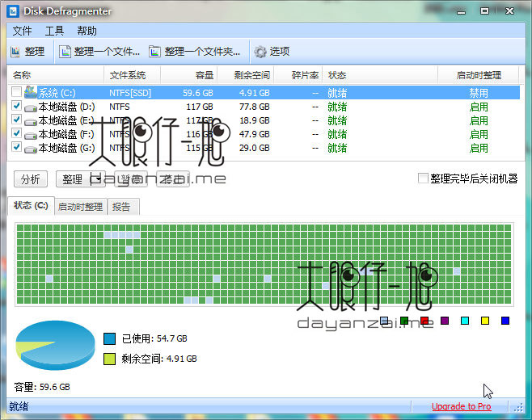
Task: Click the 系统 (C:) system drive icon
Action: (31, 92)
